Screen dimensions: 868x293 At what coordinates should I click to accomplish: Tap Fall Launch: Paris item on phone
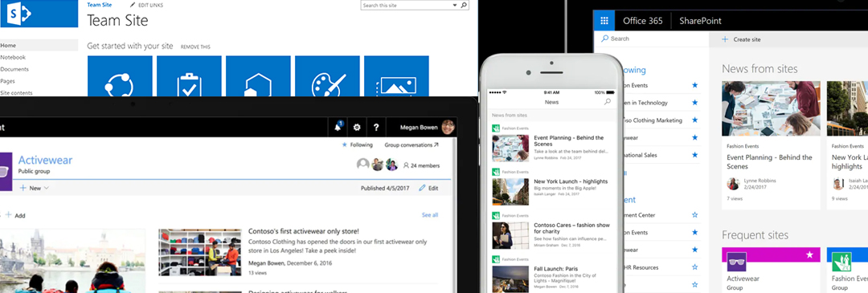click(551, 275)
